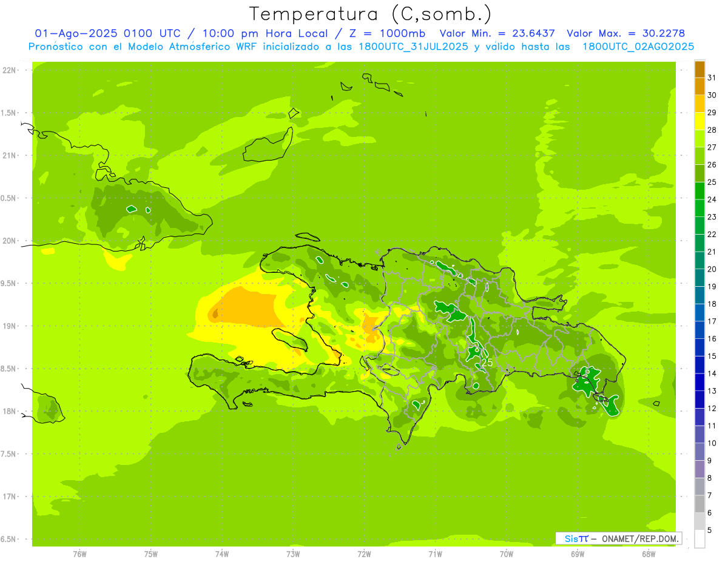This screenshot has height=562, width=728.
Task: Pick the purple legend swatch between 9 and 10
Action: 699,452
